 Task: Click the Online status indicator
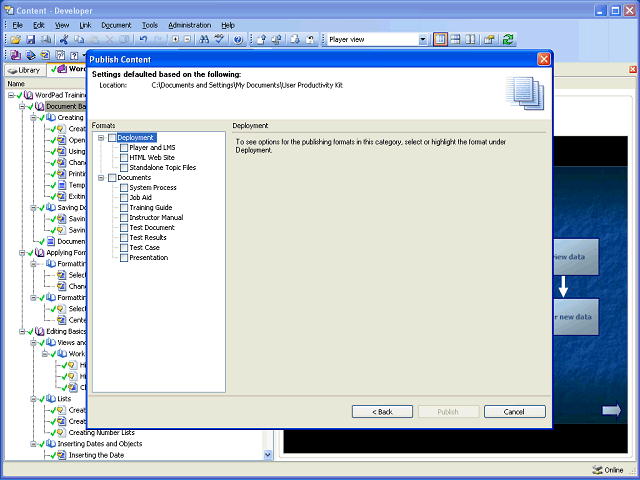click(608, 470)
